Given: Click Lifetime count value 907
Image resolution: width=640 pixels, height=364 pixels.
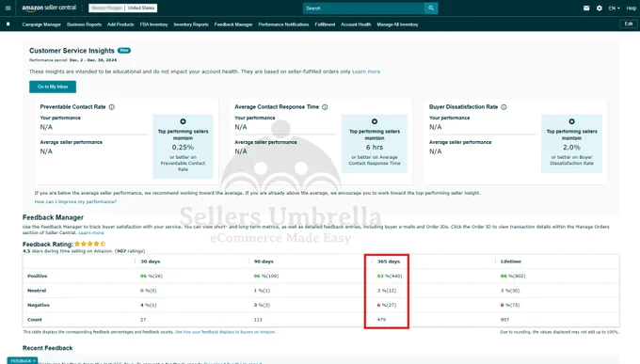Looking at the screenshot, I should [504, 320].
